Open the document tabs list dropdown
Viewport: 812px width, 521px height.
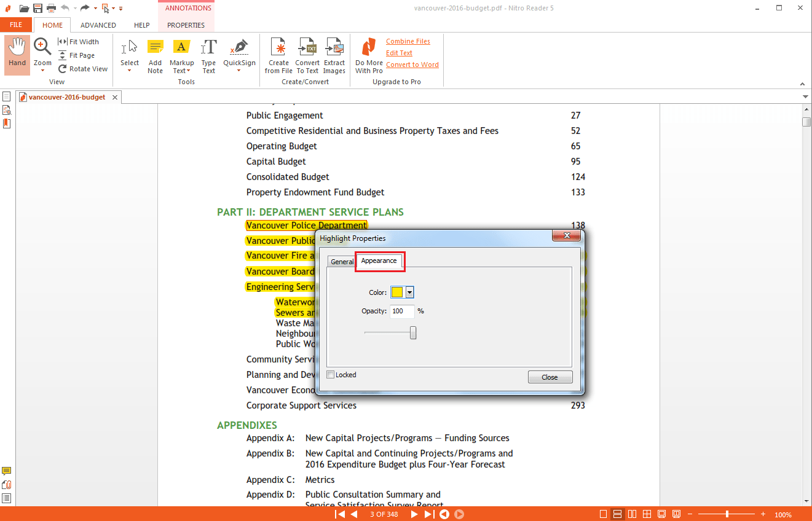point(805,97)
